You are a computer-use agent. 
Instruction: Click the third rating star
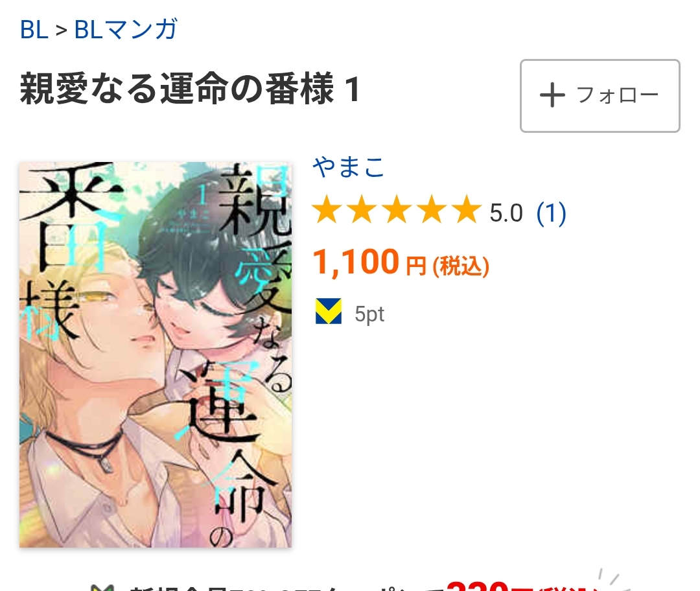coord(397,209)
